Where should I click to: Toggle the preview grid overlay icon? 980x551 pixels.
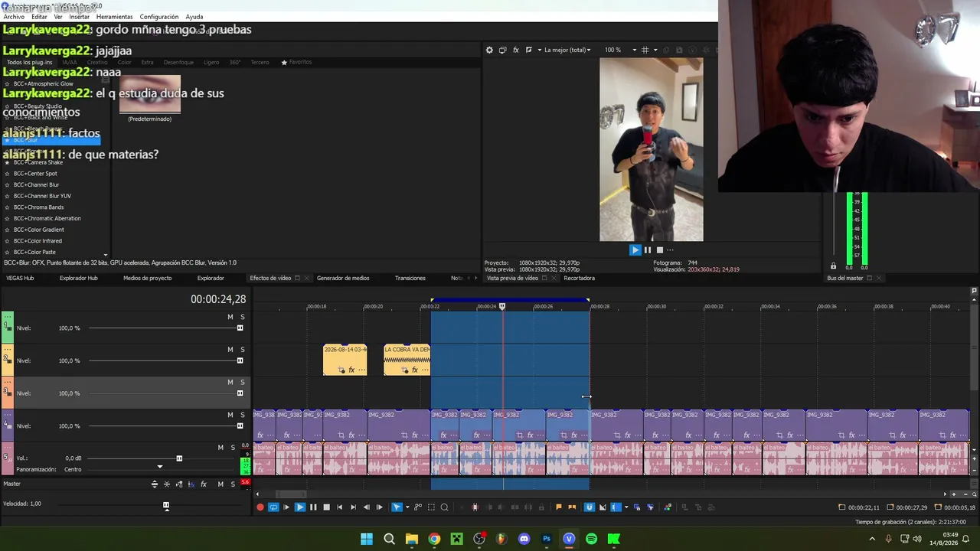(x=645, y=50)
